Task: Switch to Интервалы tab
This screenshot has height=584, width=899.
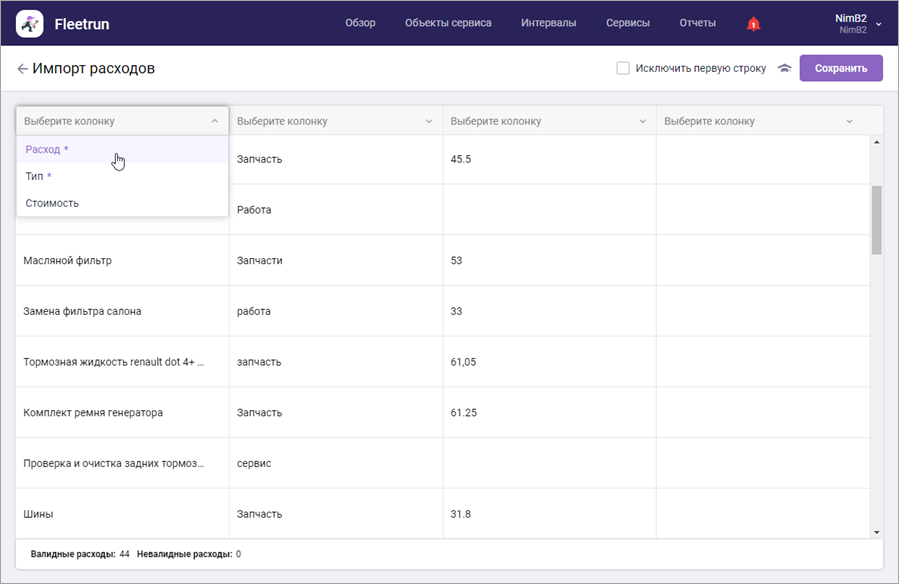Action: click(x=548, y=23)
